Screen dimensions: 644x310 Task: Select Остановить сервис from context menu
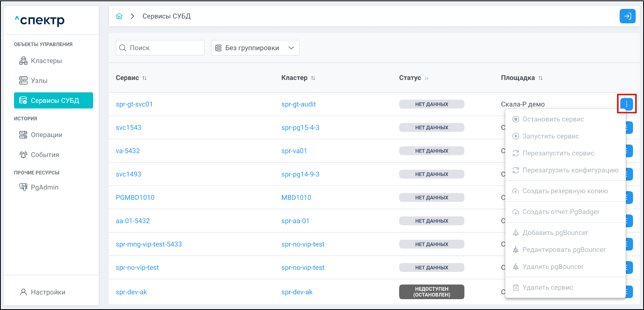(x=553, y=119)
